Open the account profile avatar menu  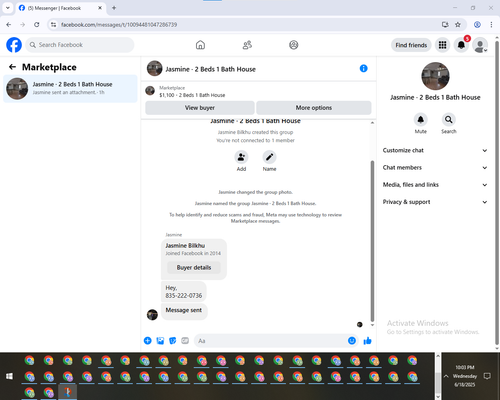[x=480, y=45]
